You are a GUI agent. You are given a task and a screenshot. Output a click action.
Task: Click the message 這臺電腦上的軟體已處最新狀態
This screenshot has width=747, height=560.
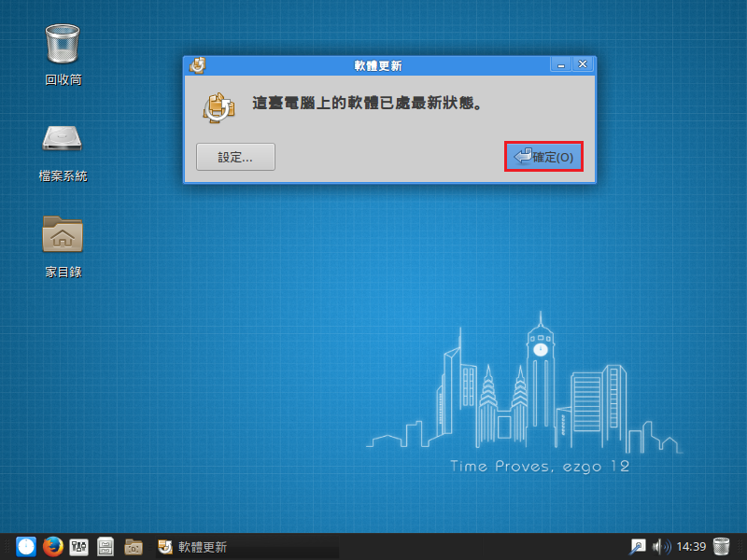(367, 103)
